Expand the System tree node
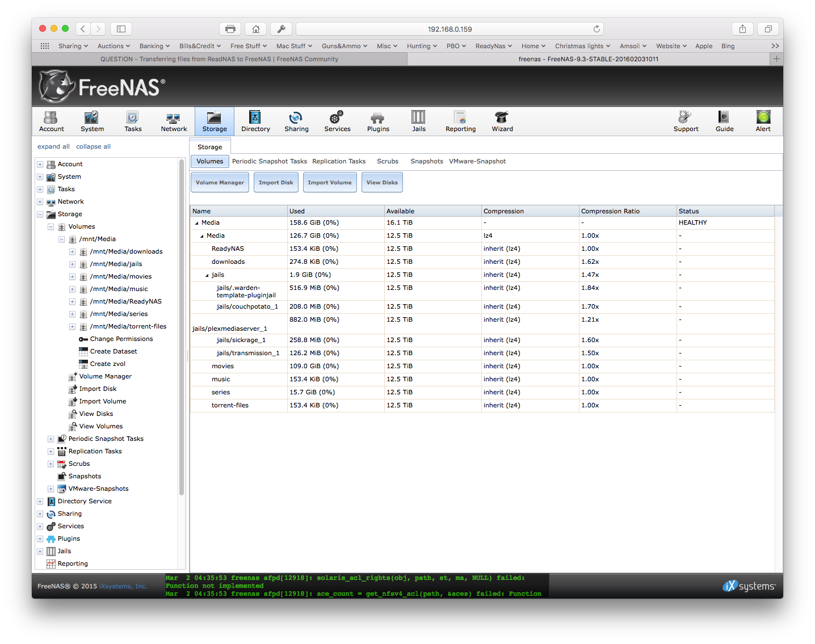 pyautogui.click(x=40, y=177)
